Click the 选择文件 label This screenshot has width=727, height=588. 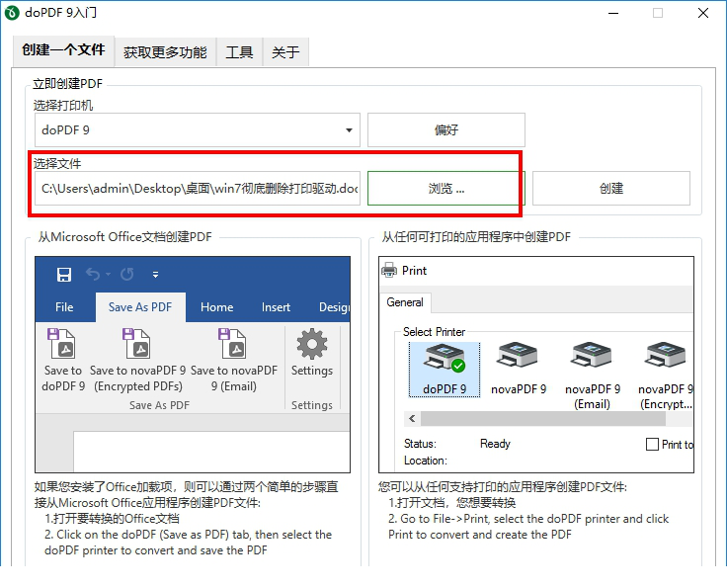tap(57, 163)
